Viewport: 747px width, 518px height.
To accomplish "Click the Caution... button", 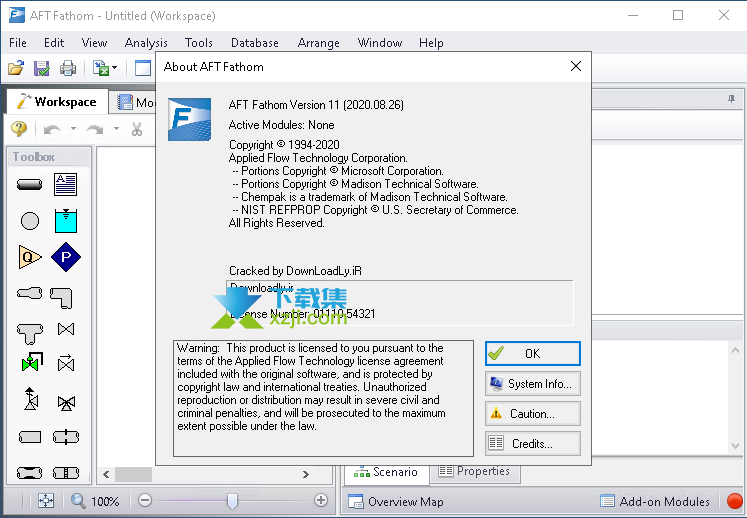I will 533,414.
